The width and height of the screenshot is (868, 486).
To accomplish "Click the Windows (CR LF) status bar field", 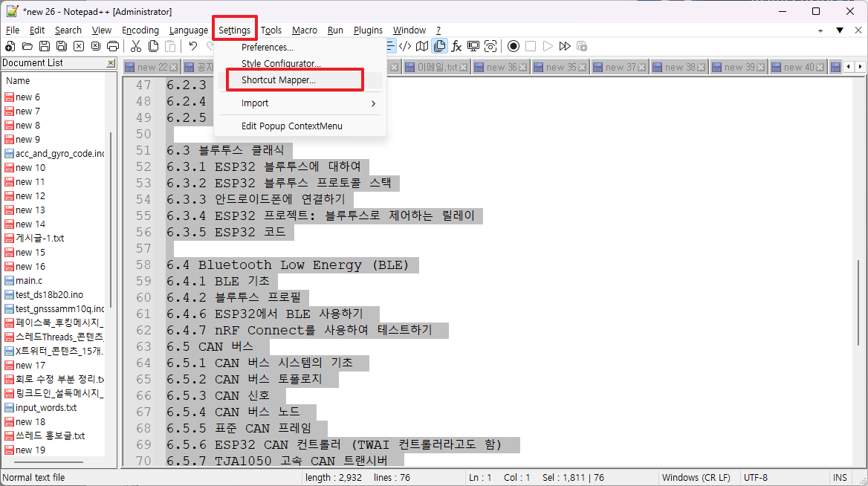I will [699, 478].
